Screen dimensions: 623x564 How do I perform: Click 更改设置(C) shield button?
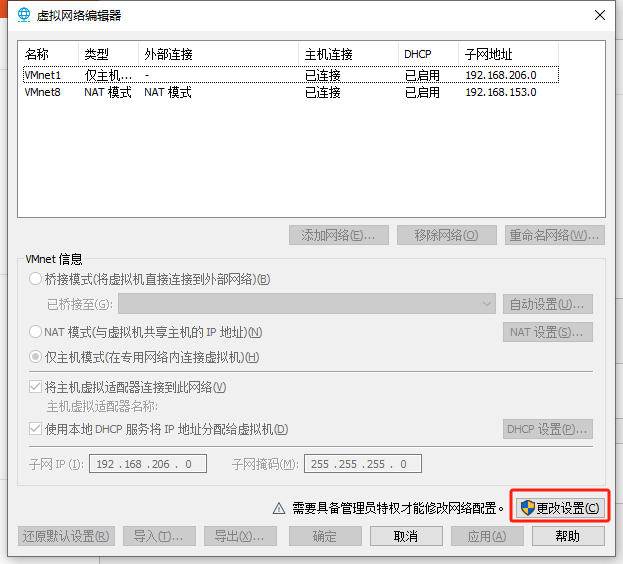[560, 508]
